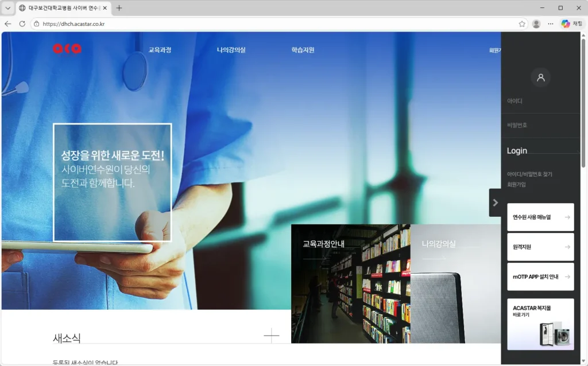
Task: Click the plus icon next to 새소식
Action: click(271, 336)
